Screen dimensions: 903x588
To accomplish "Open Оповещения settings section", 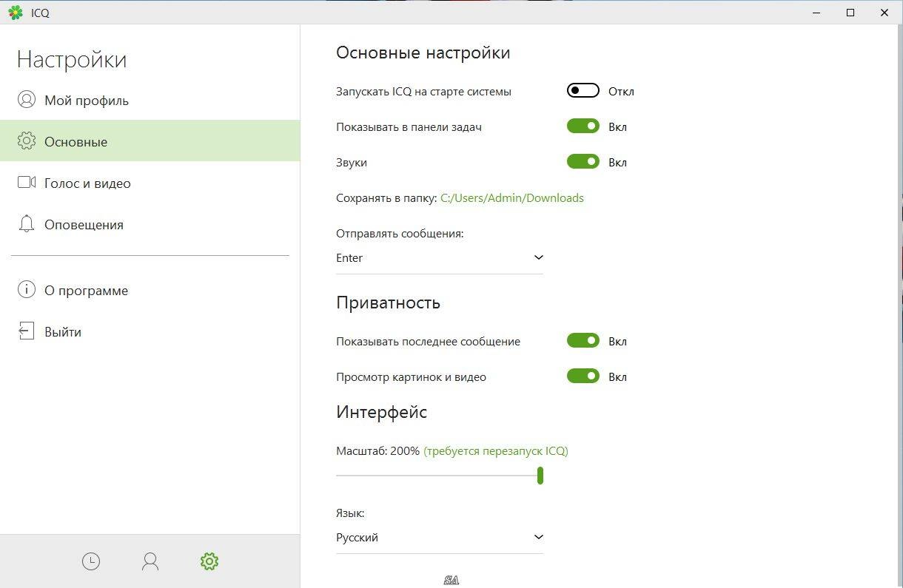I will pos(150,224).
